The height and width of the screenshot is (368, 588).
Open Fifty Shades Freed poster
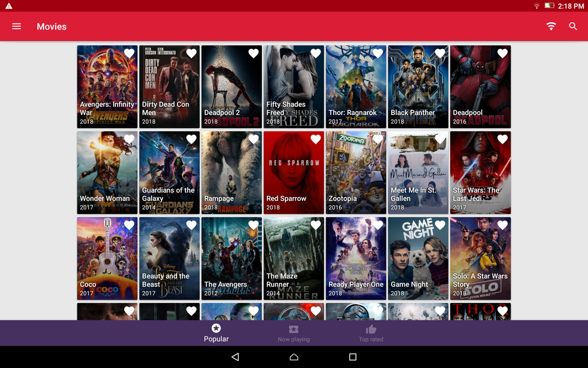point(293,87)
